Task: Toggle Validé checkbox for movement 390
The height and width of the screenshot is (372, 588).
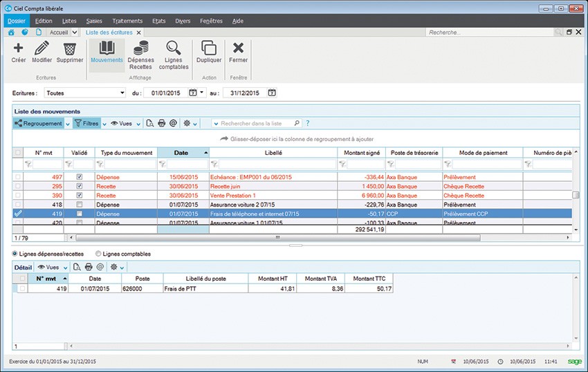Action: pos(79,195)
